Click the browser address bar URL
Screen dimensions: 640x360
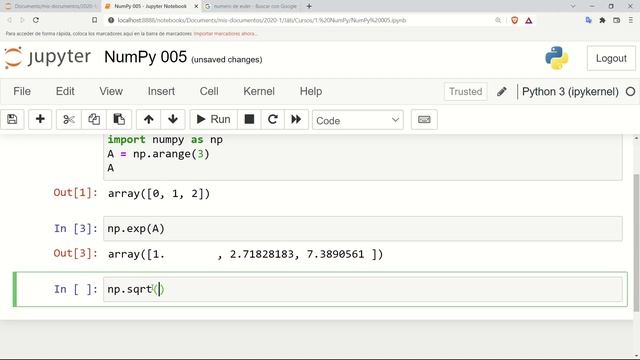pos(262,20)
